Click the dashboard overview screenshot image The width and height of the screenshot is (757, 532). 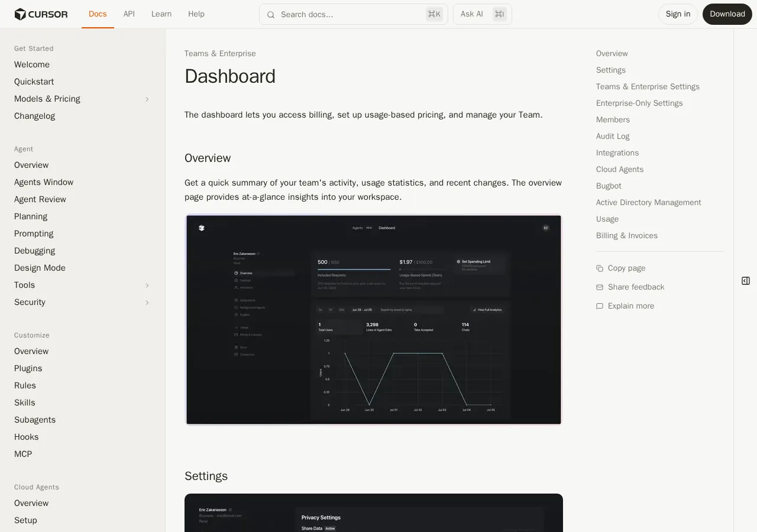point(374,320)
